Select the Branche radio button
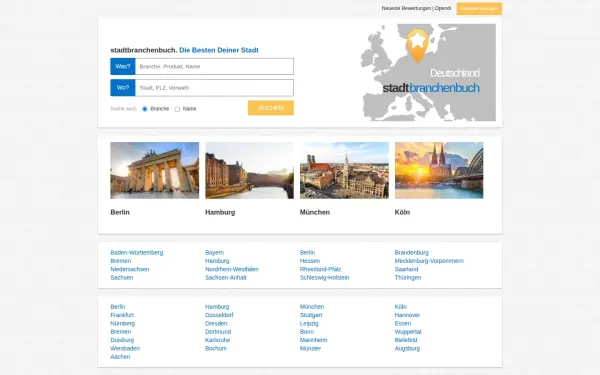Screen dimensions: 600x375 pyautogui.click(x=145, y=109)
